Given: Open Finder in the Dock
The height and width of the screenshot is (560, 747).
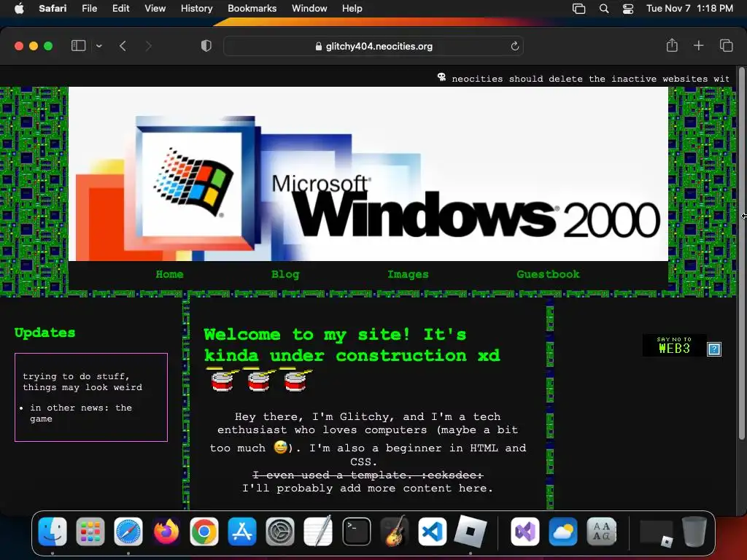Looking at the screenshot, I should coord(53,532).
